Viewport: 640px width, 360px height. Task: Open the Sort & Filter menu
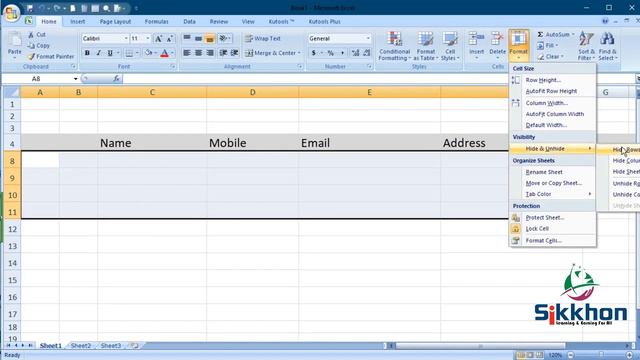(x=587, y=46)
